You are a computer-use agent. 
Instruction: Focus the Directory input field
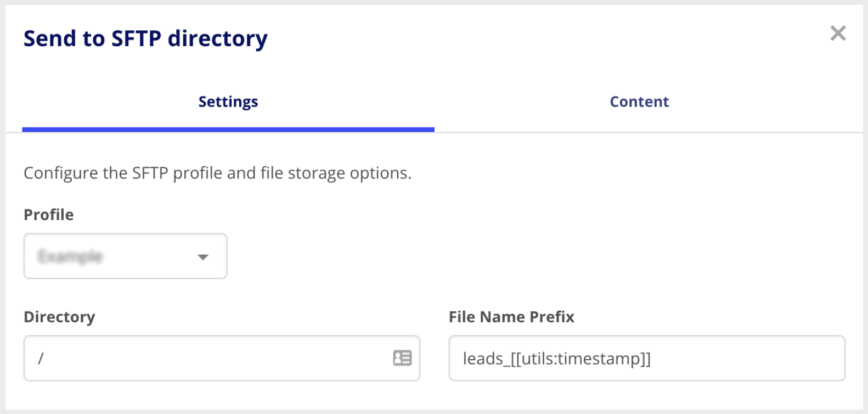(222, 358)
